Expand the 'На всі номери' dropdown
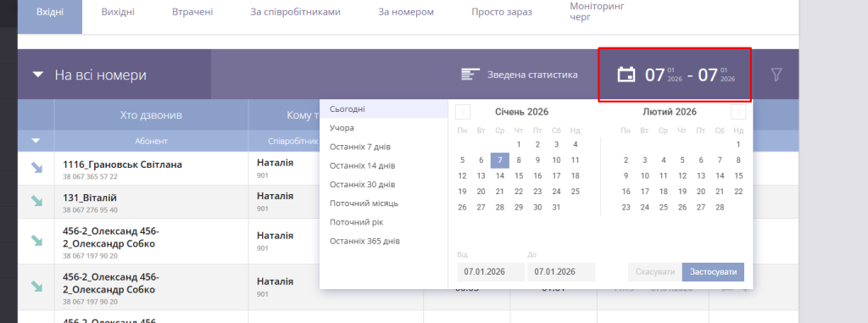The height and width of the screenshot is (323, 868). point(114,75)
